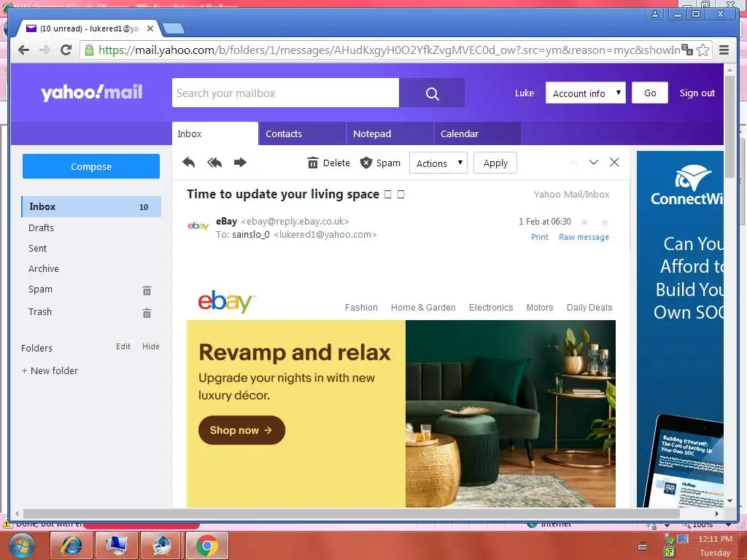
Task: Click the Yahoo Mail logo
Action: [x=91, y=92]
